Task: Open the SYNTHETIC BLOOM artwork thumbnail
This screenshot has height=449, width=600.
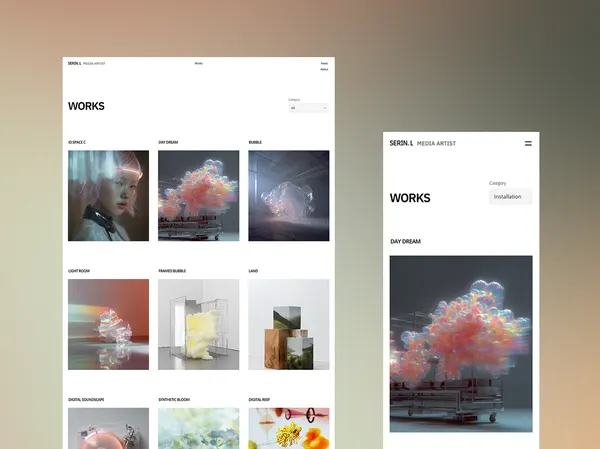Action: click(199, 428)
